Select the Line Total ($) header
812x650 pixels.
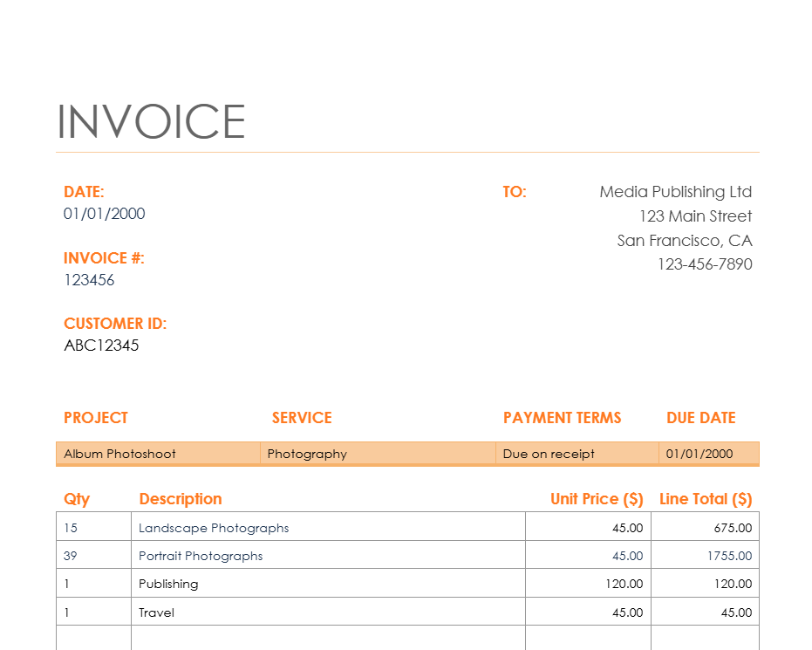[706, 499]
